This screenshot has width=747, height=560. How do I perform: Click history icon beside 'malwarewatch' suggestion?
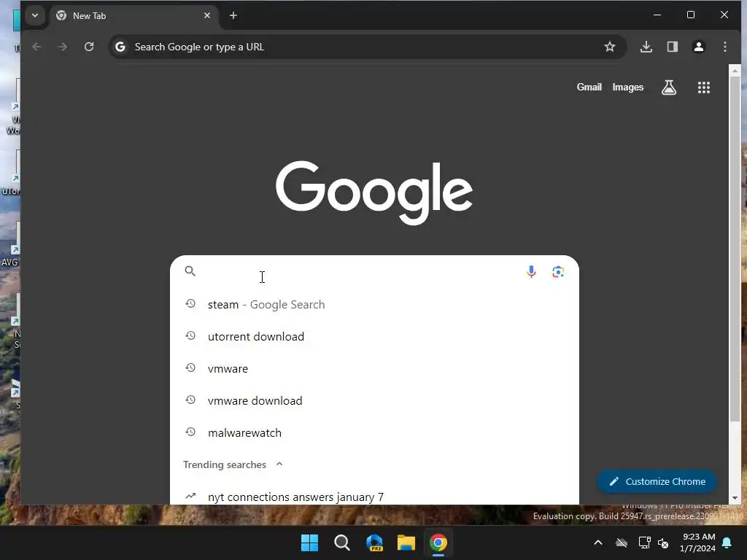coord(190,432)
